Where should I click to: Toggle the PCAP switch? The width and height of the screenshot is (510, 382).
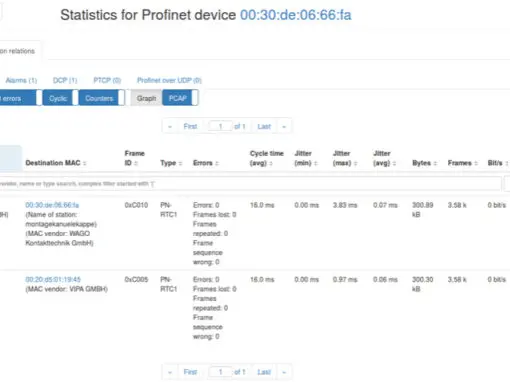click(180, 98)
